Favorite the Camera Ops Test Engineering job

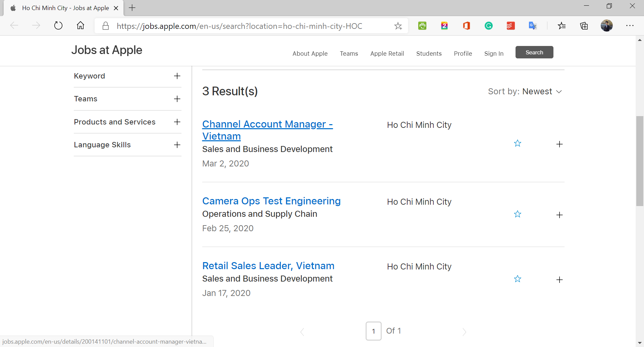point(518,214)
